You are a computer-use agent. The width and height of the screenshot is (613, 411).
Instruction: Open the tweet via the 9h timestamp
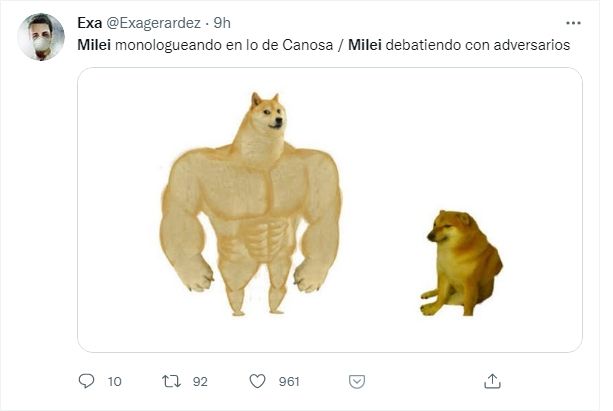tap(222, 23)
